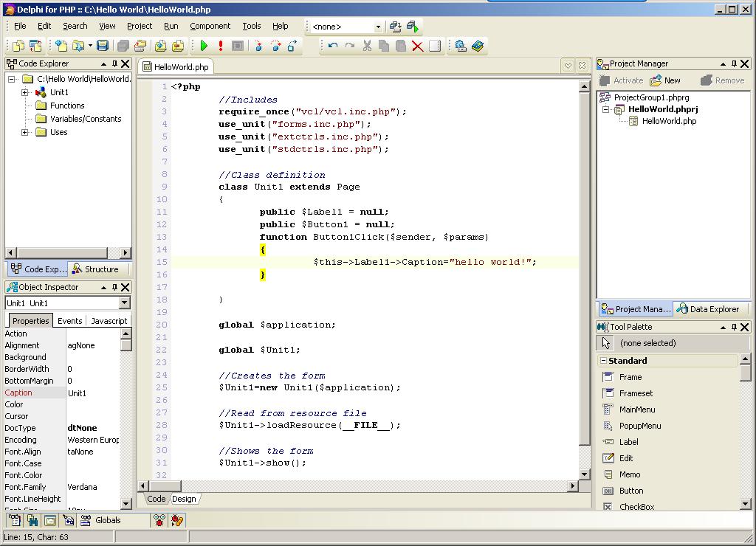This screenshot has width=756, height=546.
Task: Click the red X Delete icon in toolbar
Action: [x=418, y=46]
